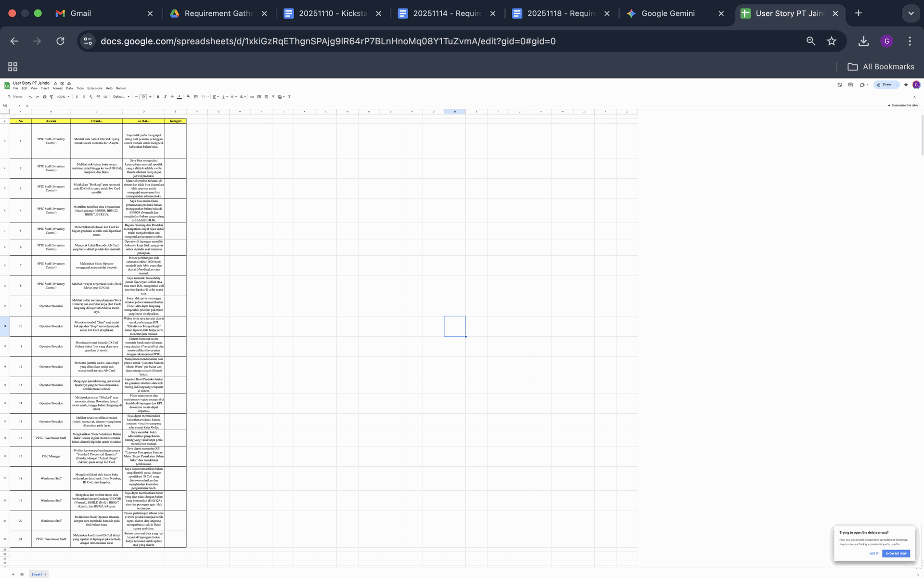924x578 pixels.
Task: Open version history clock icon
Action: click(x=840, y=85)
